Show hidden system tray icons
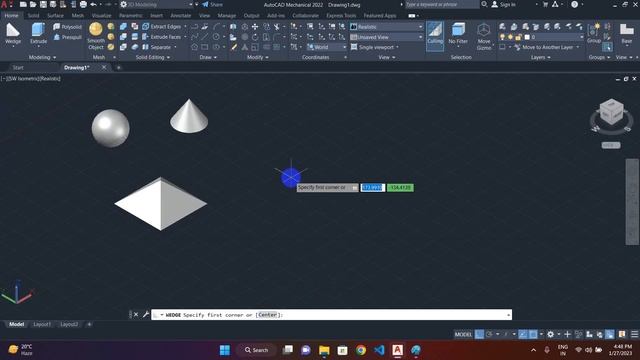This screenshot has width=640, height=360. pos(533,350)
